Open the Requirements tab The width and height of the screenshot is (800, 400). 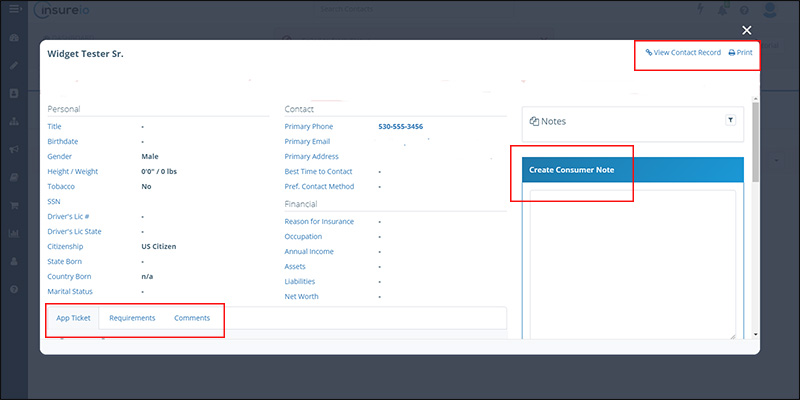(132, 318)
